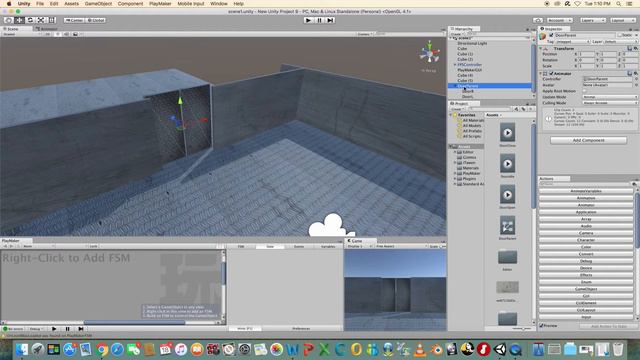Collapse the Transform component
640x360 pixels.
pyautogui.click(x=541, y=49)
